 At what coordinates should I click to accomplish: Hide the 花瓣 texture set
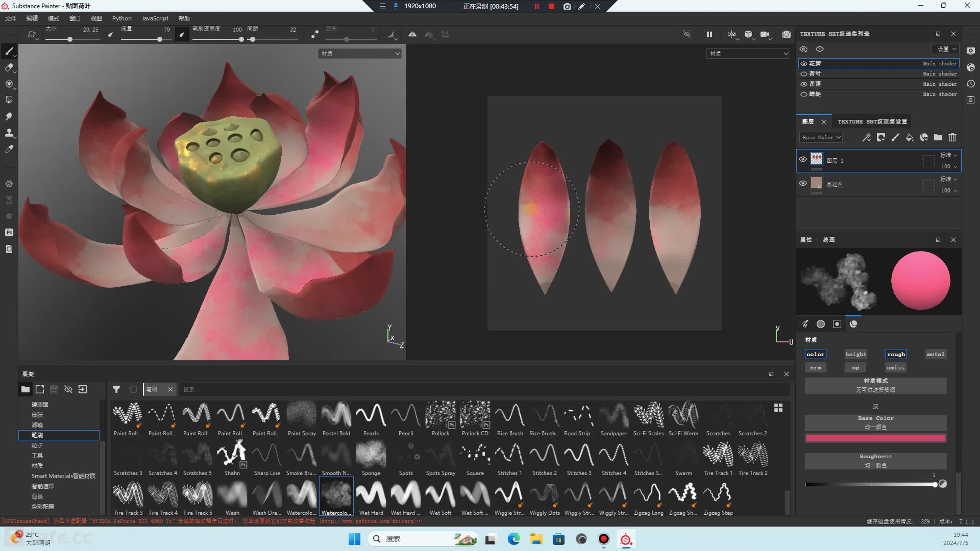point(804,64)
